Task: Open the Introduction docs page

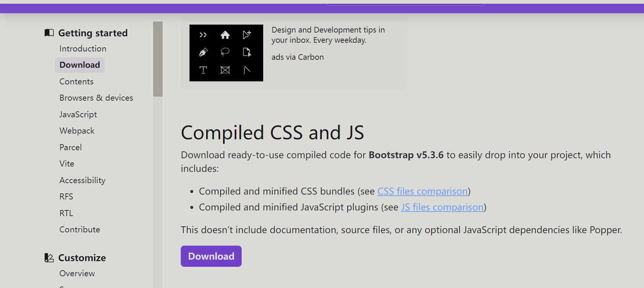Action: click(x=83, y=48)
